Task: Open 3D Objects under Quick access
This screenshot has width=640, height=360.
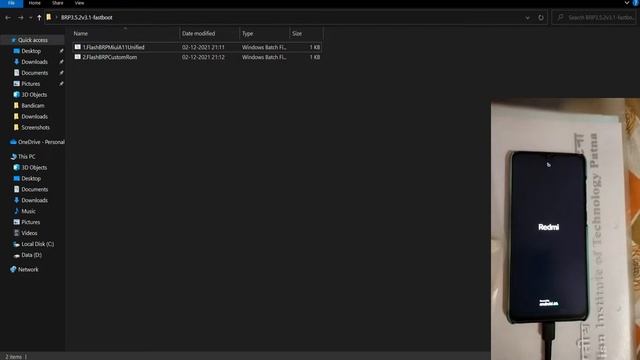Action: (x=34, y=95)
